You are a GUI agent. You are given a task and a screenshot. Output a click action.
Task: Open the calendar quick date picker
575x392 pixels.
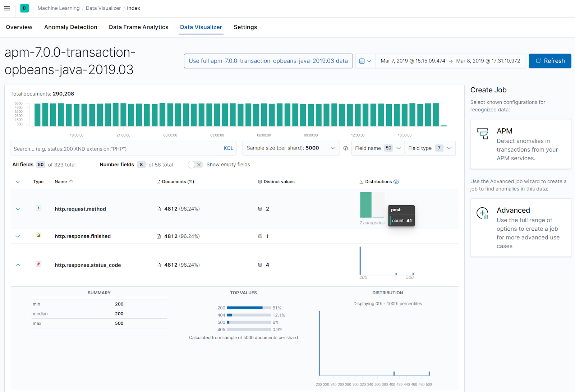(365, 61)
